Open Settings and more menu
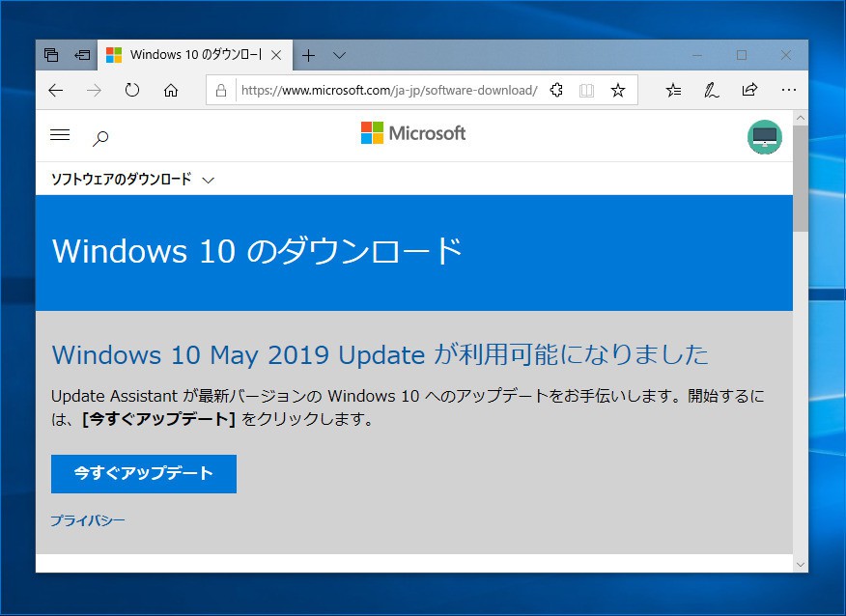This screenshot has width=846, height=616. (x=788, y=90)
